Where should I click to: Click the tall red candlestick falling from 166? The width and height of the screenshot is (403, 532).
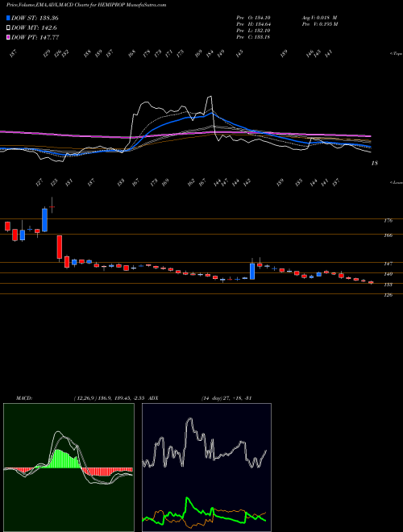60,247
